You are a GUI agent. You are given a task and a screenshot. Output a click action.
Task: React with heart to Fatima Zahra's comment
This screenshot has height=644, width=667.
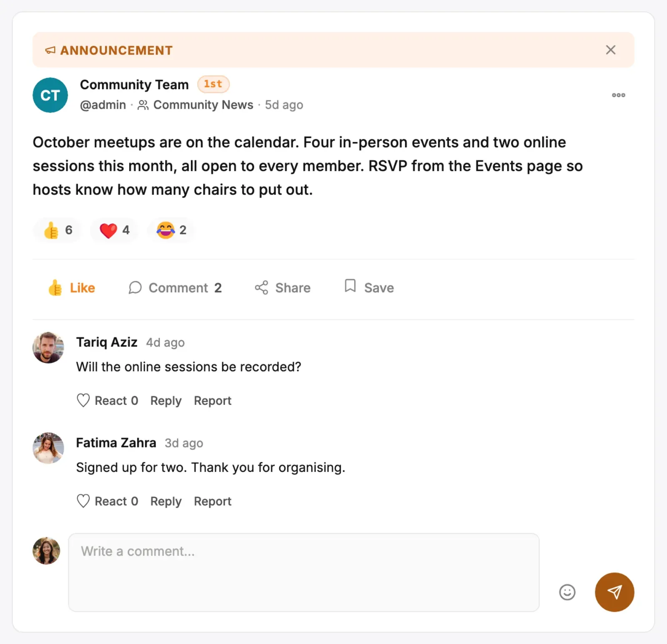coord(107,501)
